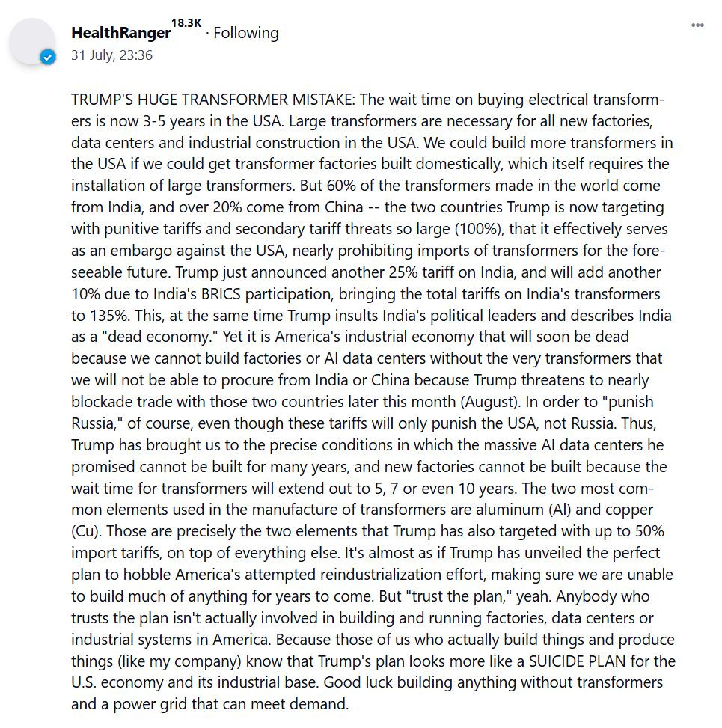722x728 pixels.
Task: Click HealthRanger's profile avatar picture
Action: click(x=31, y=40)
